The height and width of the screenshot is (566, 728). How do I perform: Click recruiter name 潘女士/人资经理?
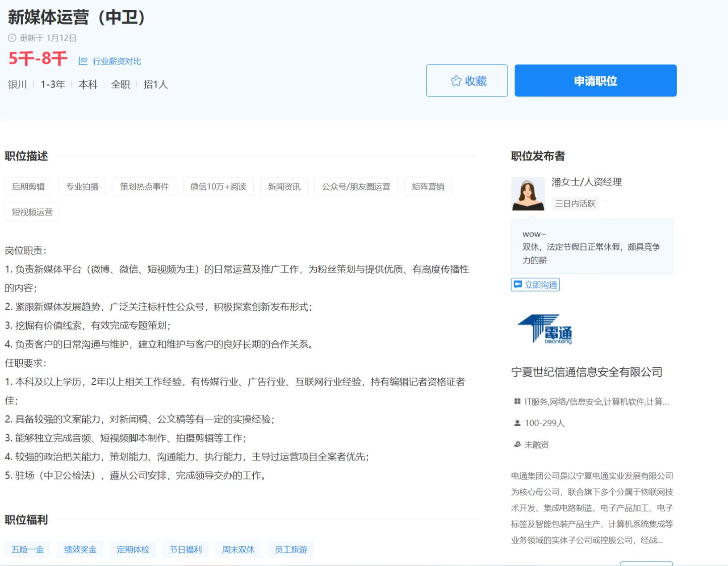pos(586,182)
